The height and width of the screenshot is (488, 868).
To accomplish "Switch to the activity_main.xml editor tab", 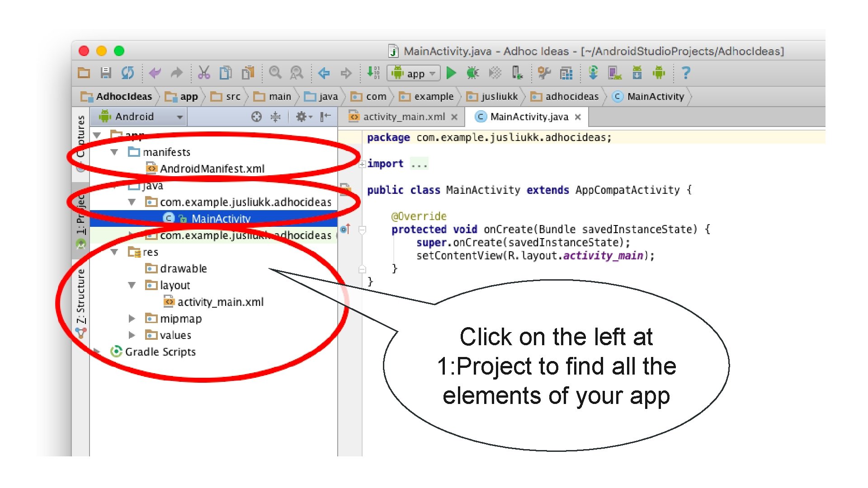I will pos(403,117).
